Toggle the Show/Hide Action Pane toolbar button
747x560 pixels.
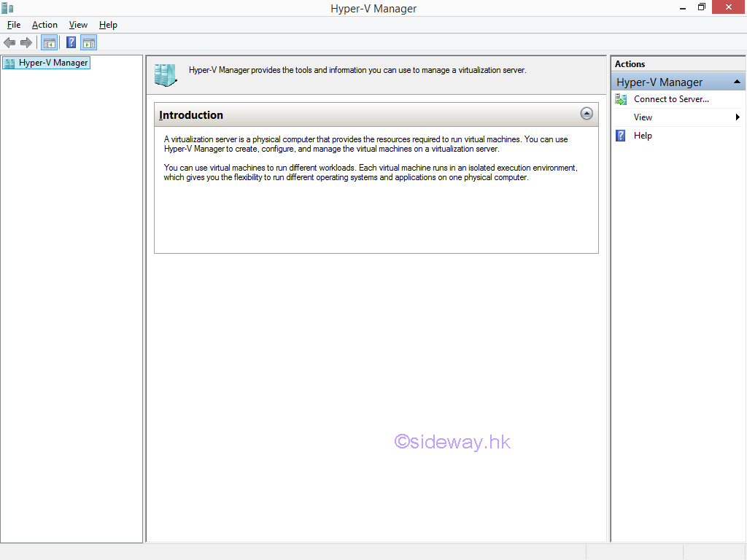(89, 42)
